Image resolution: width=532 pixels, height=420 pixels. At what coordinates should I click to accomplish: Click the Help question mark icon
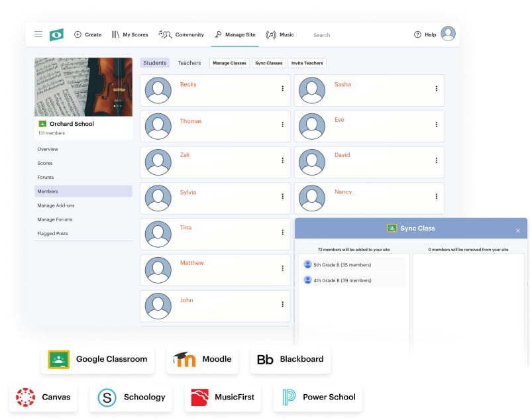tap(417, 34)
